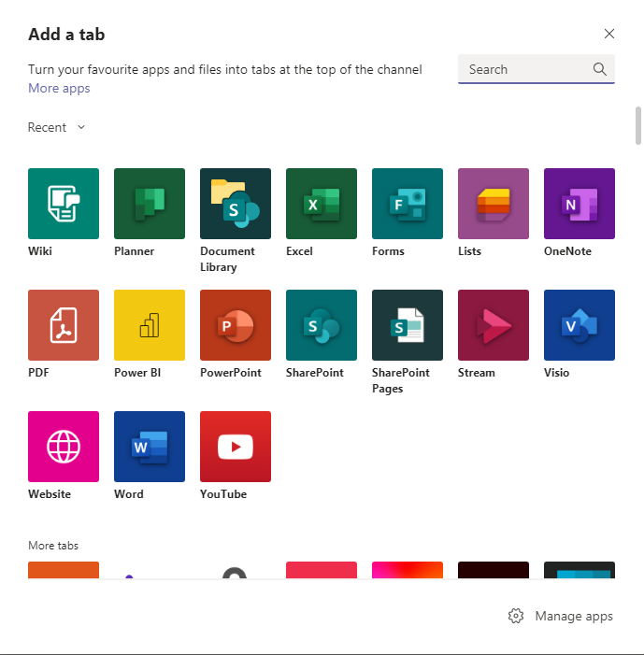Open the More apps link
This screenshot has width=644, height=655.
(x=59, y=88)
